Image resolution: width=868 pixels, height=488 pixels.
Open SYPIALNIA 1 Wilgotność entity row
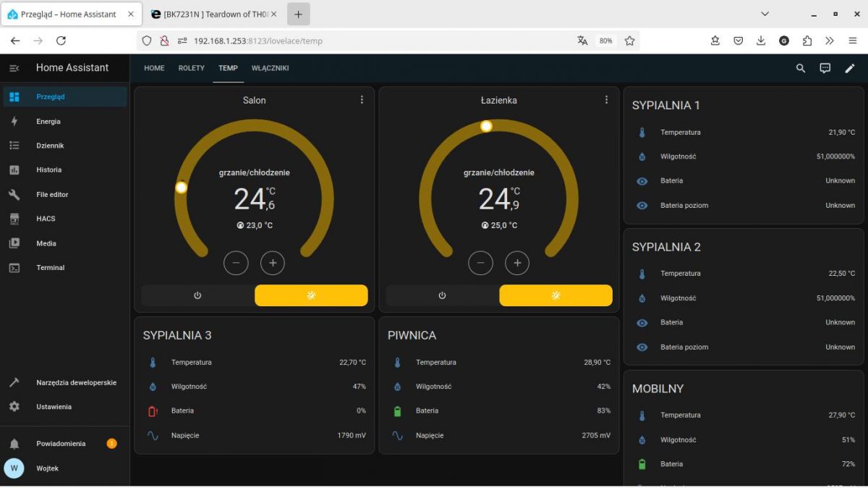(x=744, y=156)
